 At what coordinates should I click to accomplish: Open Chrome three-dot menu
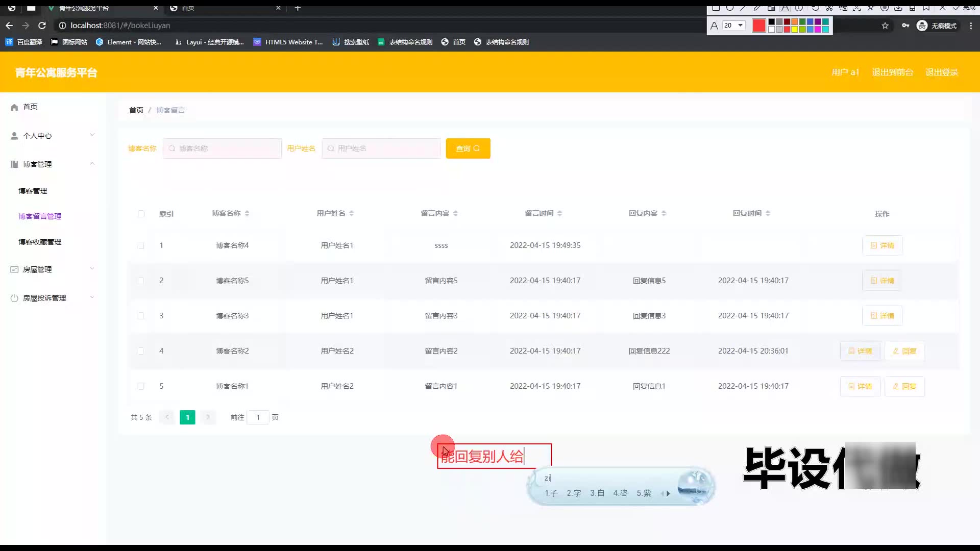[971, 26]
